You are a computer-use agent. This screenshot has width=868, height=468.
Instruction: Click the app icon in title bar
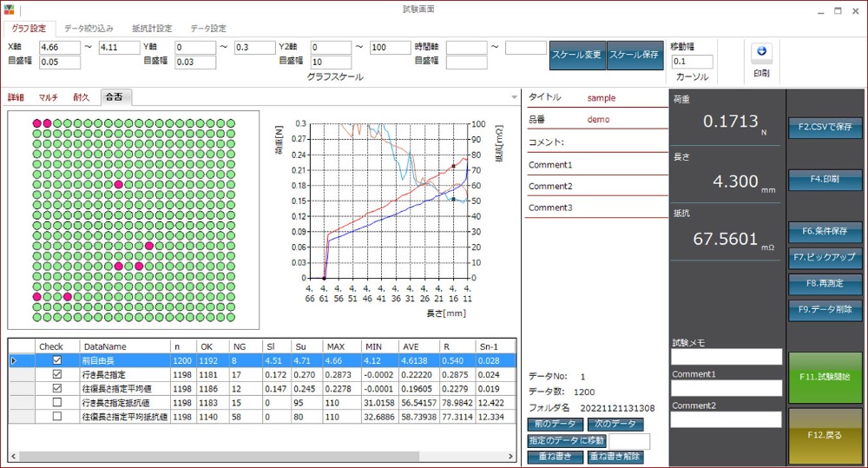(10, 10)
